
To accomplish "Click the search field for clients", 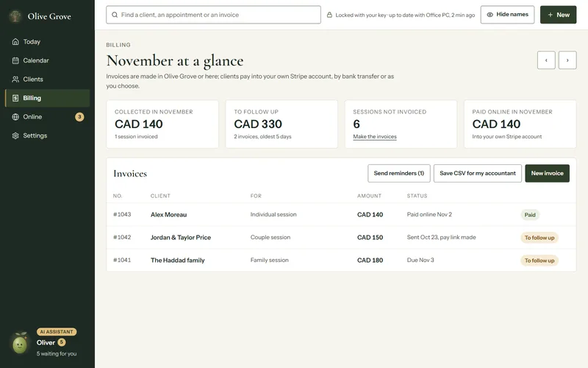I will pyautogui.click(x=213, y=15).
